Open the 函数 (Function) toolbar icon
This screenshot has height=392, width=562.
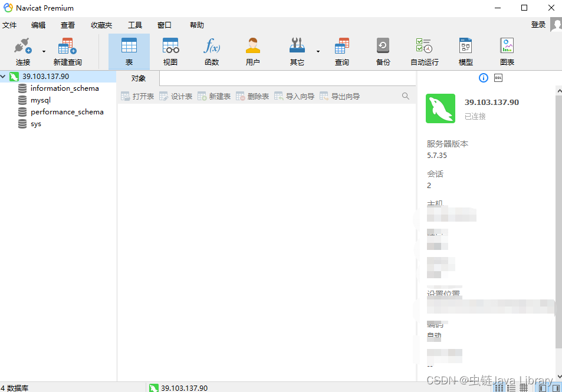click(212, 52)
